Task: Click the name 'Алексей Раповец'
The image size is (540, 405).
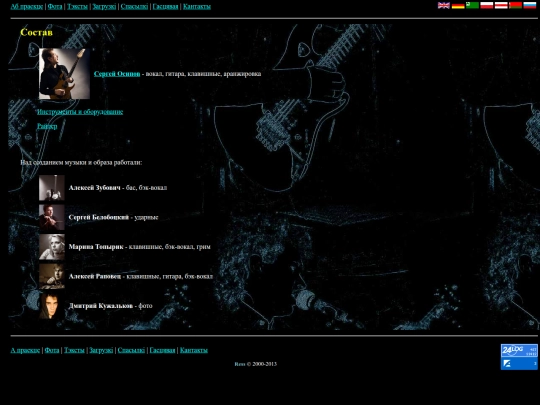Action: pyautogui.click(x=95, y=277)
